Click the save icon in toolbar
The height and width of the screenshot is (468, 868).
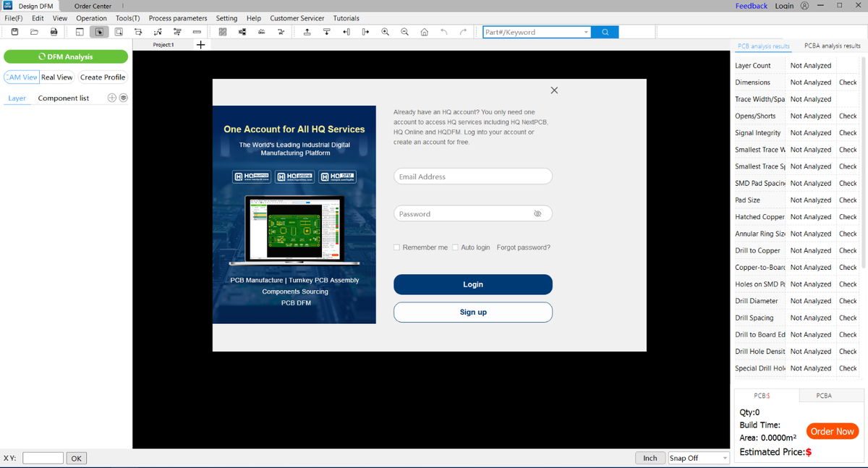(14, 32)
